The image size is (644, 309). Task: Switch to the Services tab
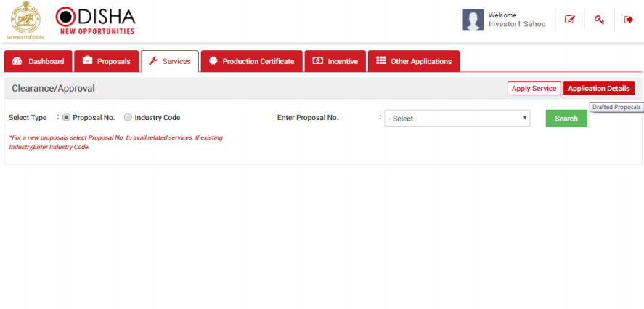(x=170, y=61)
